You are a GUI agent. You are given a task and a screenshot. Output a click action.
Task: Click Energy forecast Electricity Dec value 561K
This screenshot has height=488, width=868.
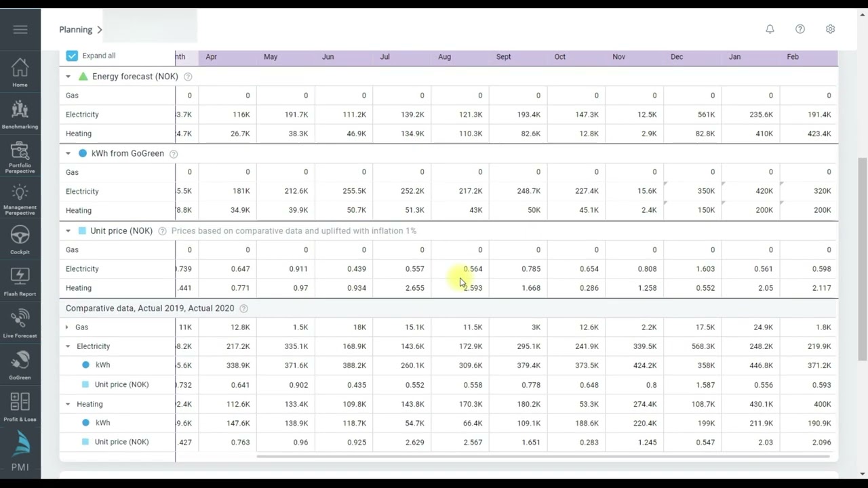click(x=705, y=115)
